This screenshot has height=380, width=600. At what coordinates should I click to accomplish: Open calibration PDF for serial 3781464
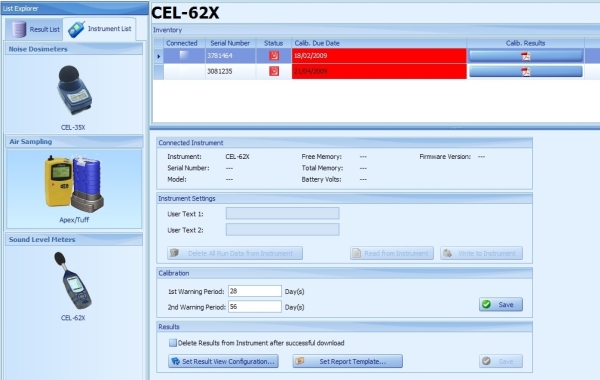point(525,56)
